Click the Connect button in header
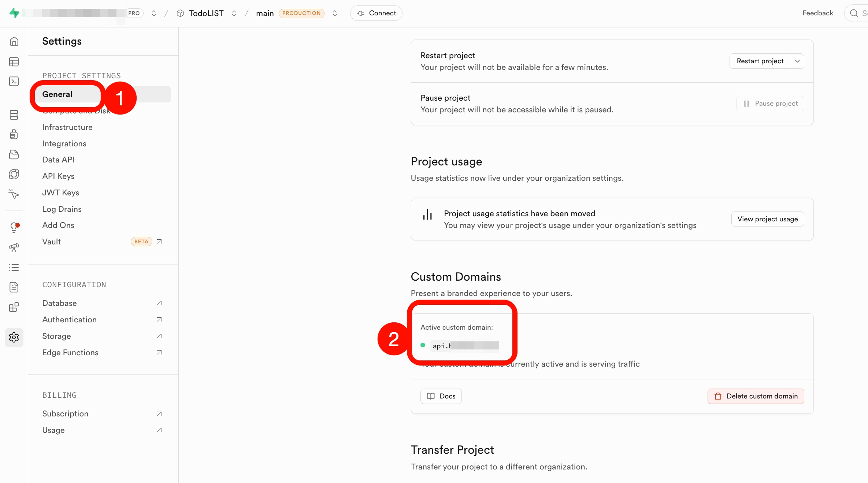Viewport: 868px width, 483px height. click(376, 13)
